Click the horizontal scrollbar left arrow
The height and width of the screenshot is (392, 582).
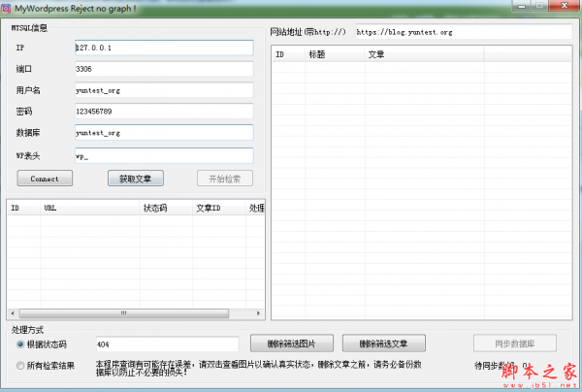point(13,313)
